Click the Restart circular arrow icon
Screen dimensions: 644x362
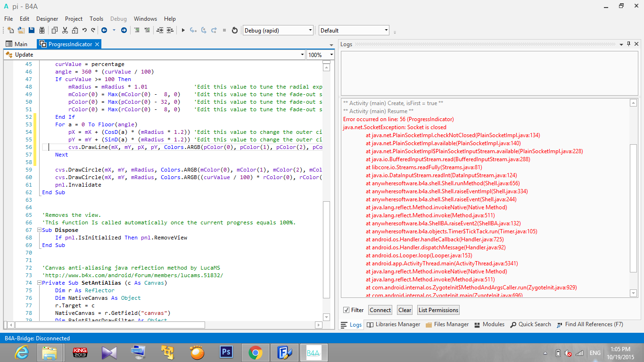[235, 30]
